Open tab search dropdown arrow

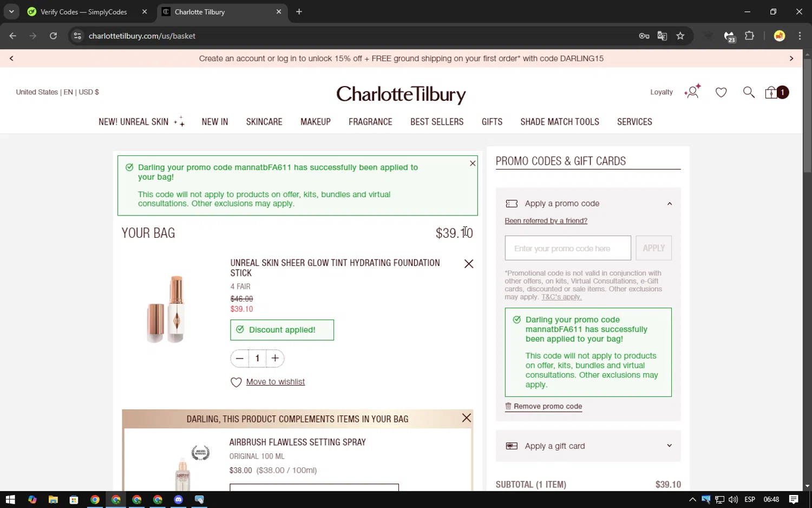pos(11,11)
